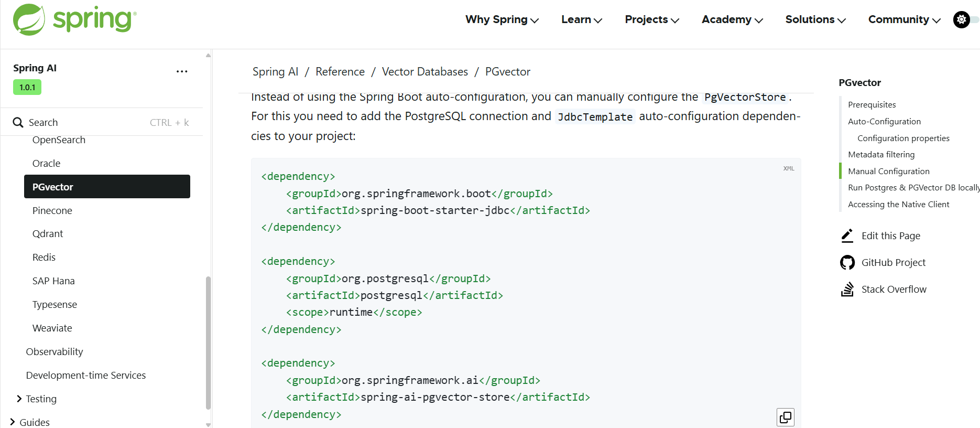Toggle the dark mode theme switch

[x=965, y=20]
